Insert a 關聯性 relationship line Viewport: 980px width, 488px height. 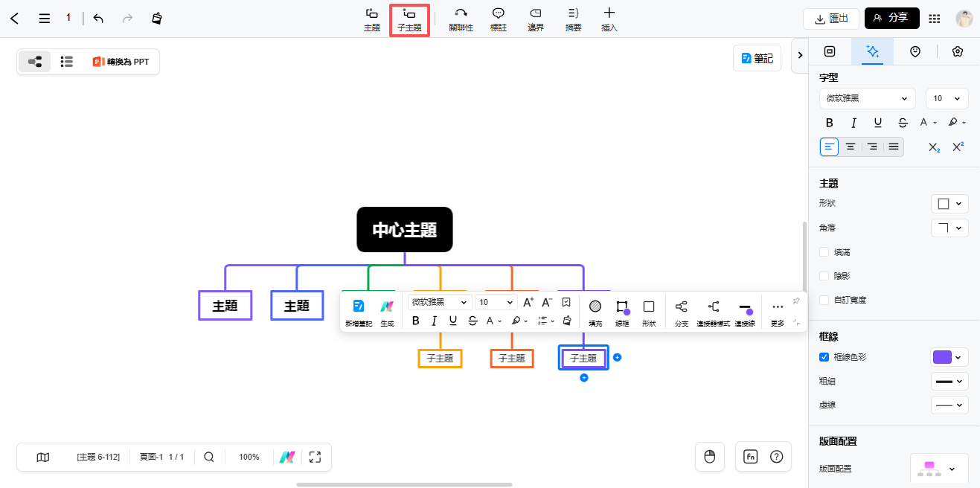point(461,19)
